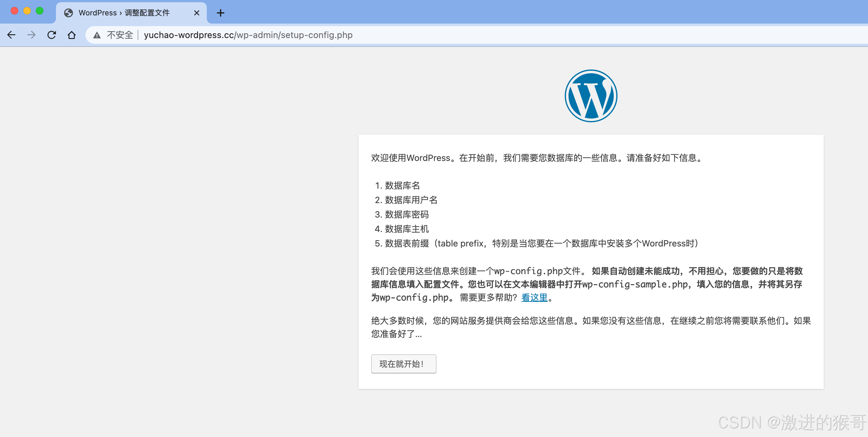Click the WordPress logo
Viewport: 868px width, 437px height.
point(591,96)
